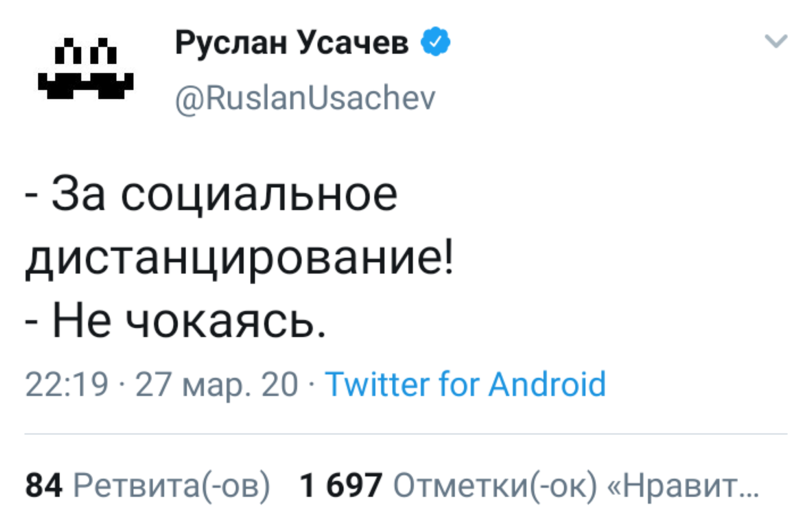
Task: Click the divider line above the stats
Action: [406, 434]
